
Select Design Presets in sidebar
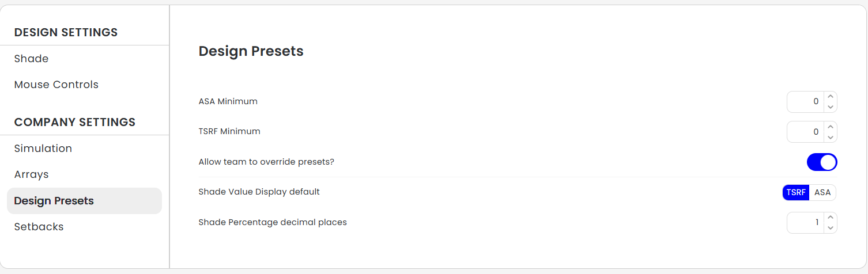(54, 201)
